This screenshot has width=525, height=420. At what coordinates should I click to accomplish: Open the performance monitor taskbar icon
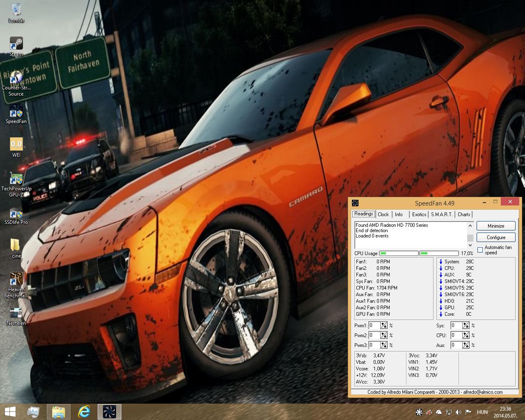pyautogui.click(x=33, y=412)
